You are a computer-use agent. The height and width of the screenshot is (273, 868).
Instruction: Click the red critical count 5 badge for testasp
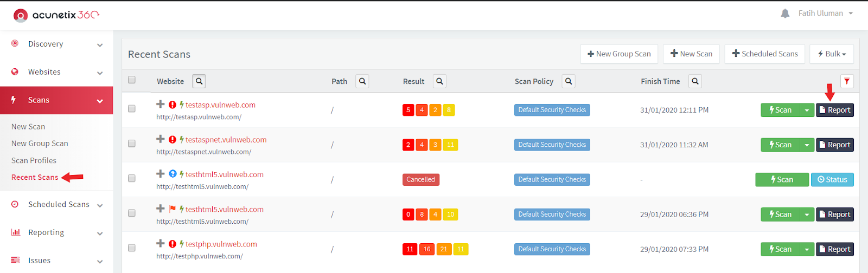(x=409, y=110)
